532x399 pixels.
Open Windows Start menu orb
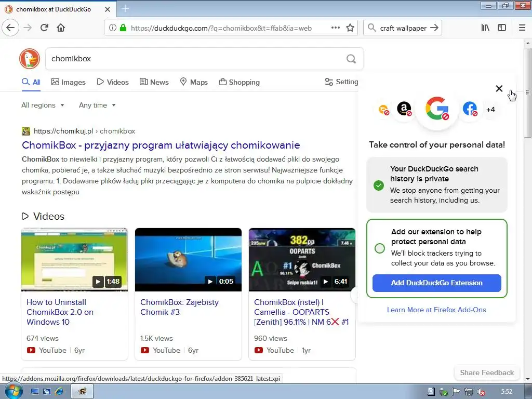pos(14,391)
